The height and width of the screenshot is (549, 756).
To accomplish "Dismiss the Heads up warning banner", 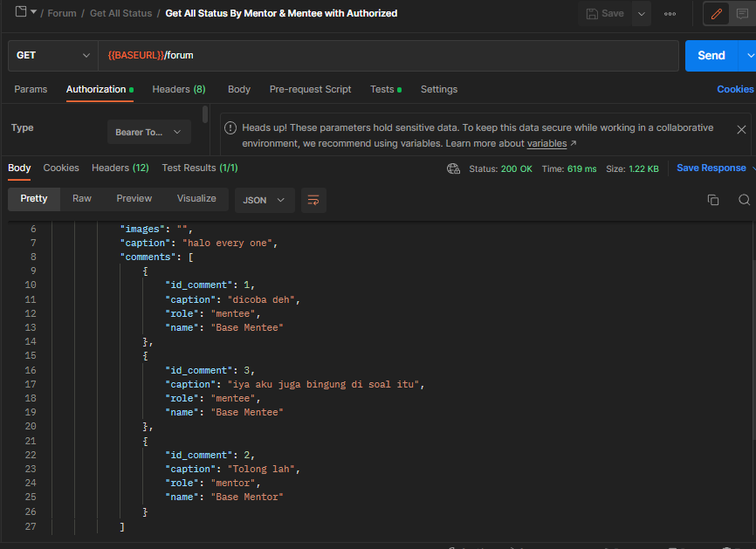I will pyautogui.click(x=741, y=129).
